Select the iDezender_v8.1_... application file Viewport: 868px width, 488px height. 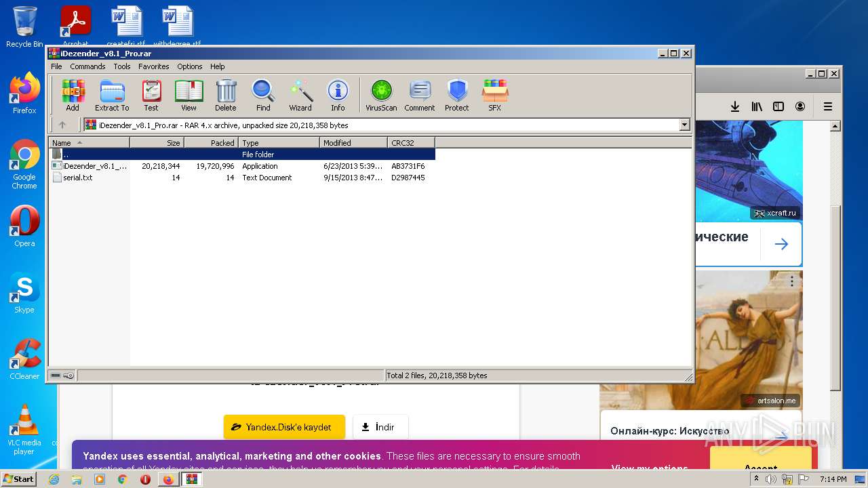pos(242,166)
